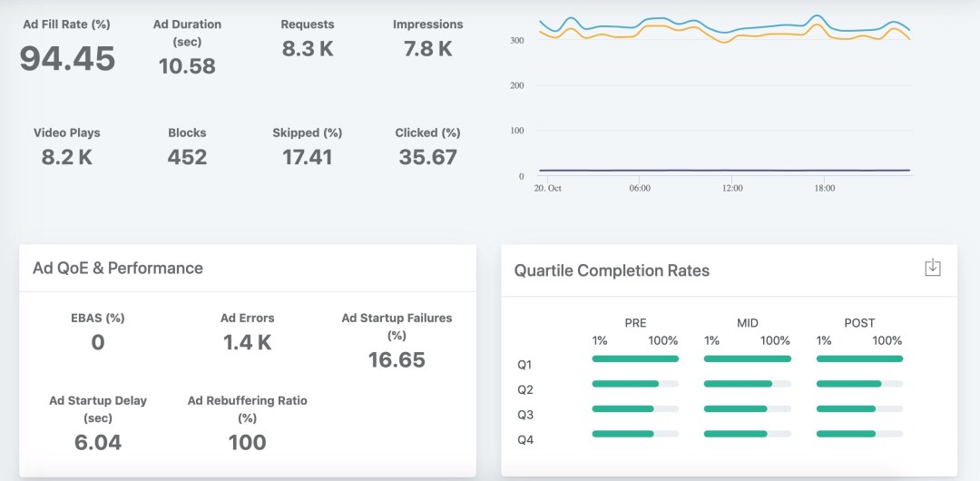Select Ad Rebuffering Ratio value 100
Image resolution: width=980 pixels, height=481 pixels.
[x=247, y=442]
